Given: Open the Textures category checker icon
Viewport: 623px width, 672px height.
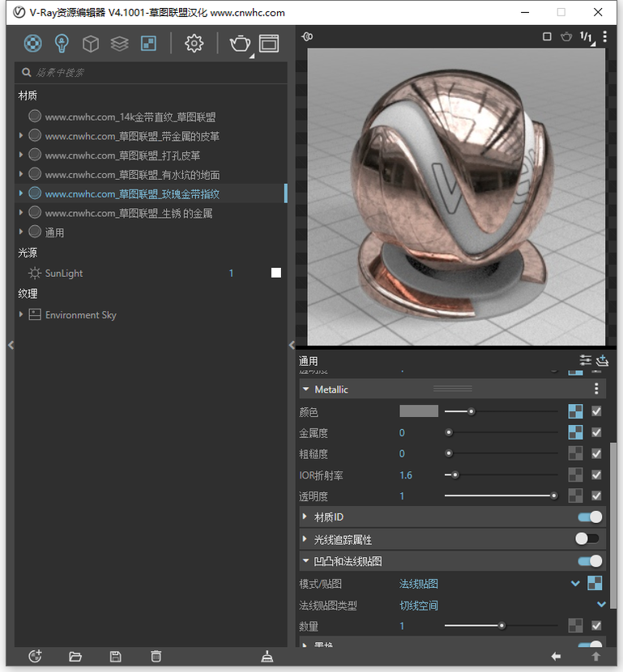Looking at the screenshot, I should [148, 43].
